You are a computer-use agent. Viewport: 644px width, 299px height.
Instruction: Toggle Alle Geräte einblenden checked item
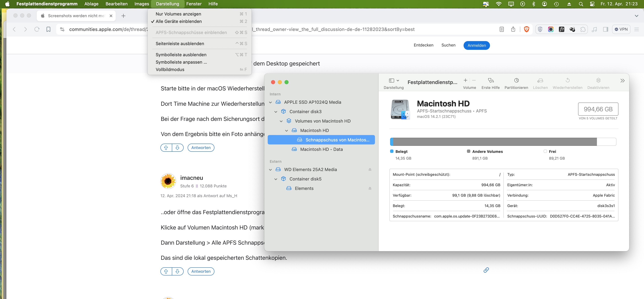click(179, 22)
